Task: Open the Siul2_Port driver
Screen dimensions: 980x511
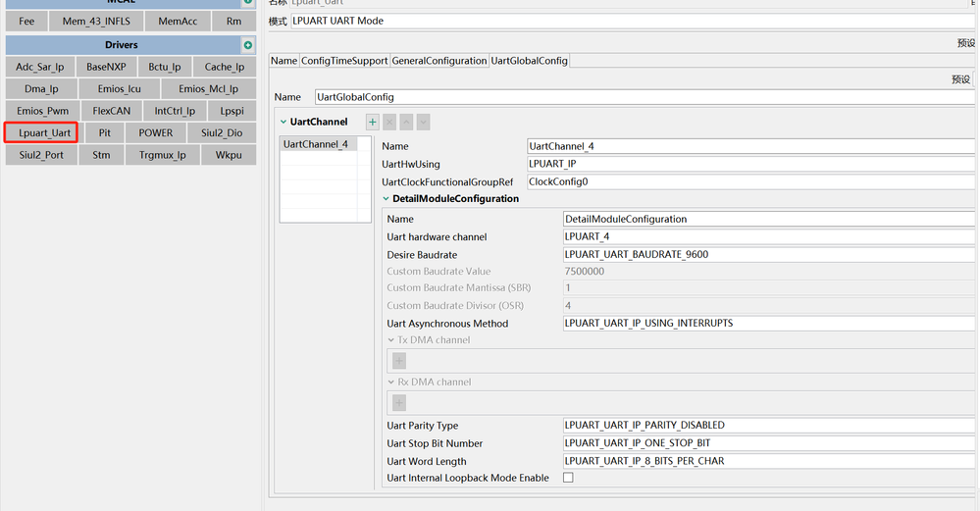Action: (x=41, y=155)
